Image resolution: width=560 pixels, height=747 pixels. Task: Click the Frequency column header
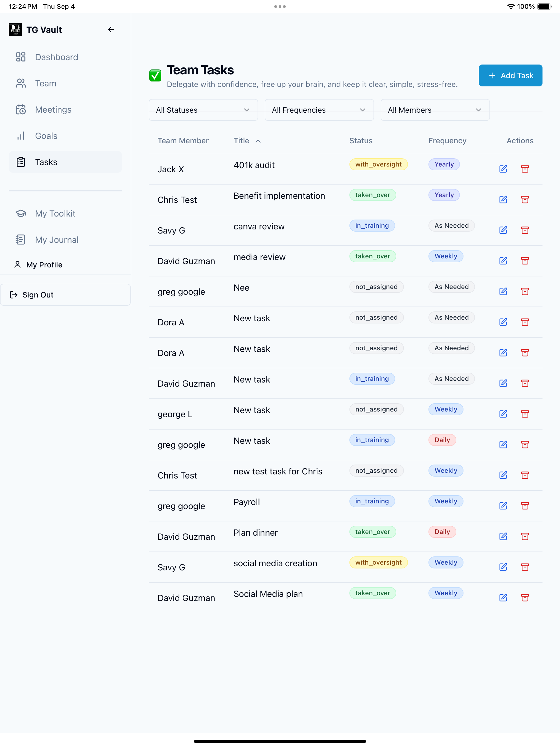click(x=447, y=141)
